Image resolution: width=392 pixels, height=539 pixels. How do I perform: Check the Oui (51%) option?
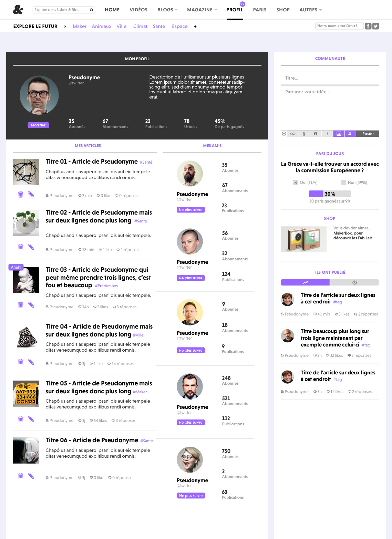click(x=296, y=183)
